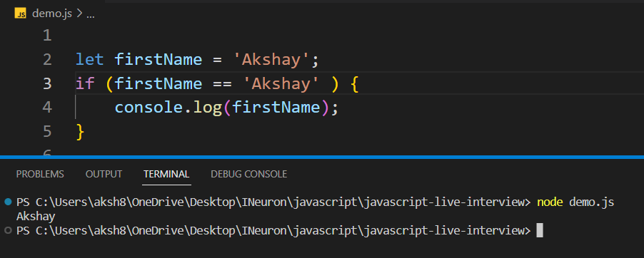
Task: Click the opening curly brace on line 3
Action: [x=355, y=84]
